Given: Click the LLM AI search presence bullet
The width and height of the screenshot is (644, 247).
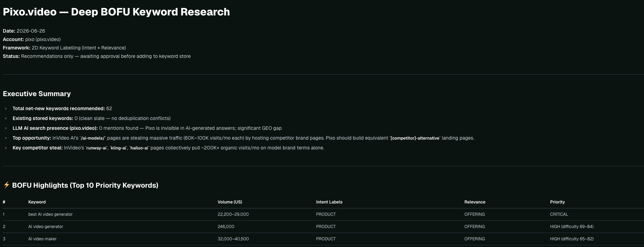Looking at the screenshot, I should pos(147,128).
